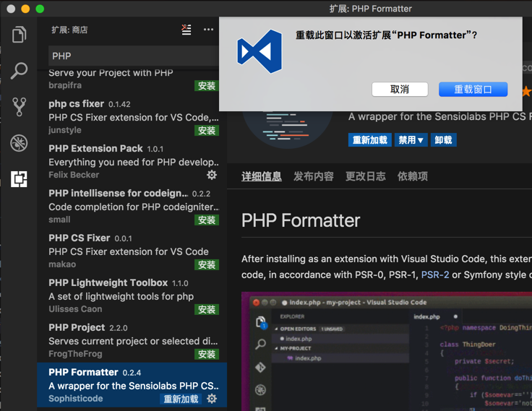
Task: Click gear icon for PHP Extension Pack
Action: pyautogui.click(x=212, y=175)
